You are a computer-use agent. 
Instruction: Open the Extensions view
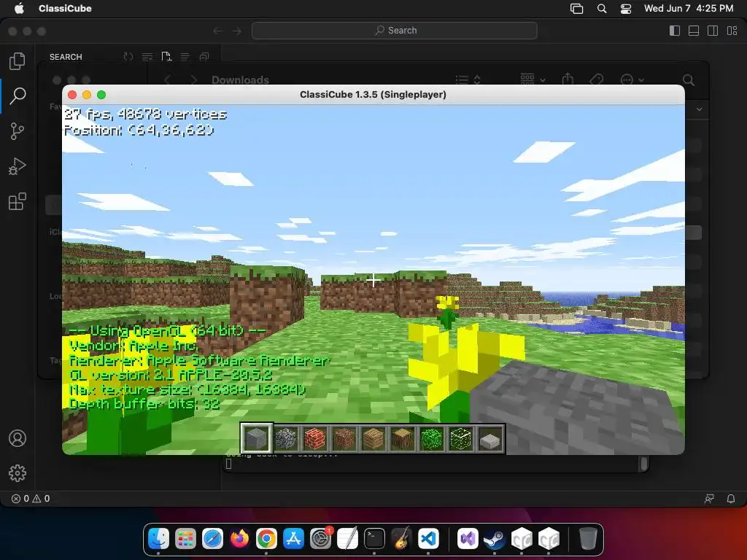point(18,201)
